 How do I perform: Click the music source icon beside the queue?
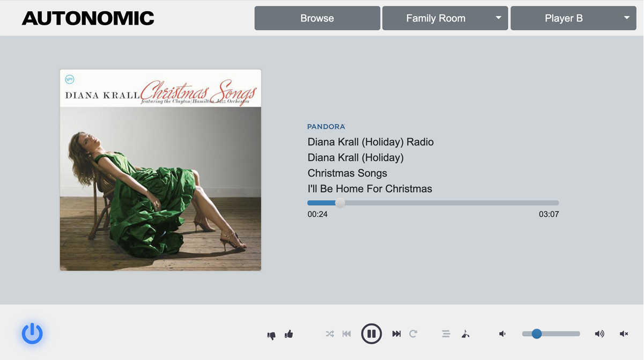pyautogui.click(x=465, y=334)
